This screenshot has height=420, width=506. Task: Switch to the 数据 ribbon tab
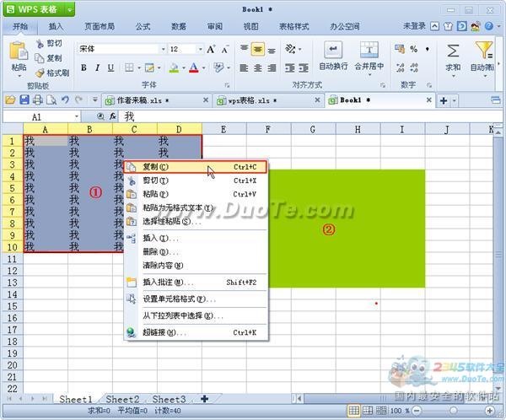tap(179, 26)
